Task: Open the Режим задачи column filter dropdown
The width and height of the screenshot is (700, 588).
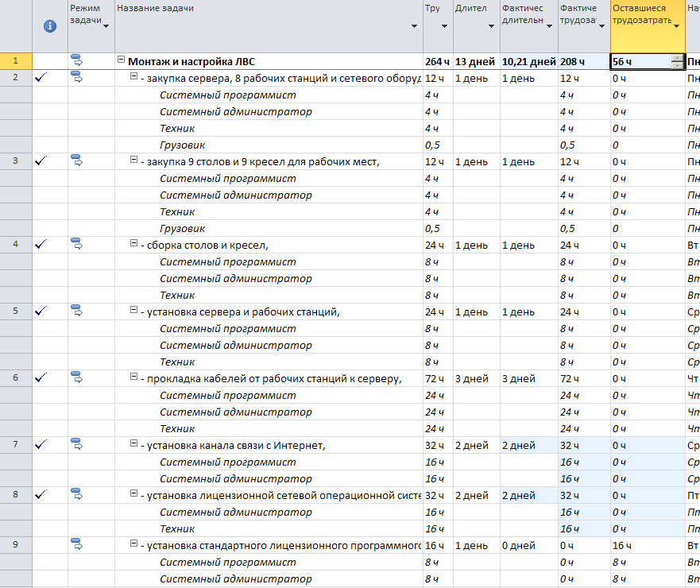Action: click(x=106, y=26)
